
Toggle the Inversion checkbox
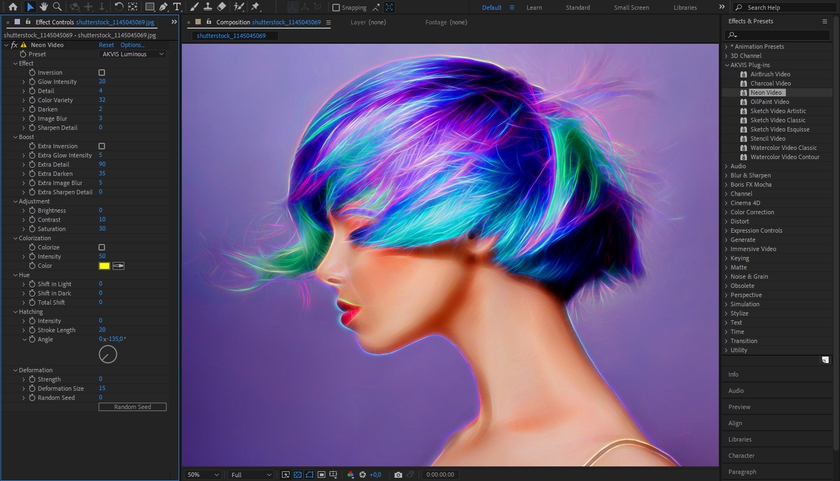click(102, 72)
